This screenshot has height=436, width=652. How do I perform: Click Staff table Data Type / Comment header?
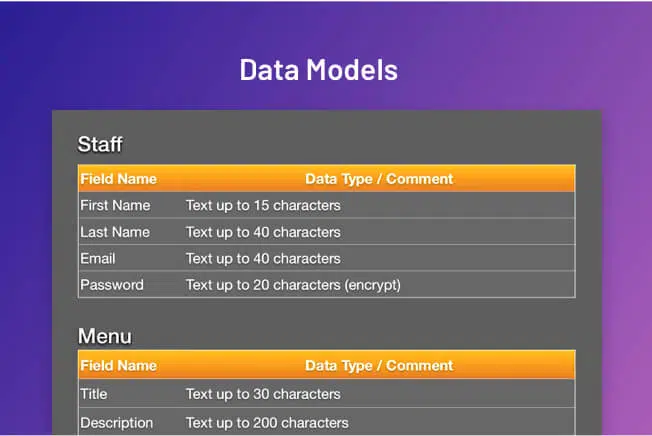tap(379, 179)
